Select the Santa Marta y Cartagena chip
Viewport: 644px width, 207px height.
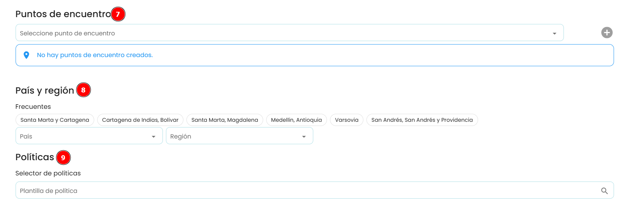[55, 120]
